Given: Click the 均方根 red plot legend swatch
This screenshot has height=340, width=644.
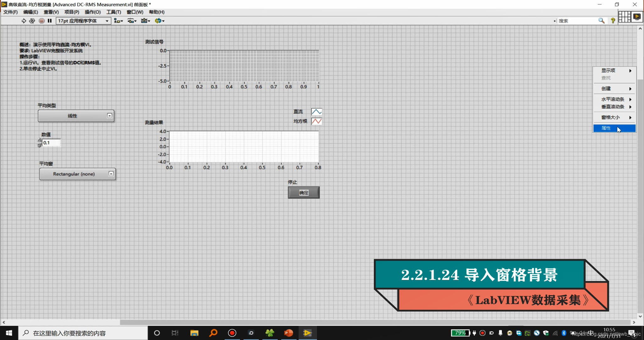Looking at the screenshot, I should click(x=317, y=121).
